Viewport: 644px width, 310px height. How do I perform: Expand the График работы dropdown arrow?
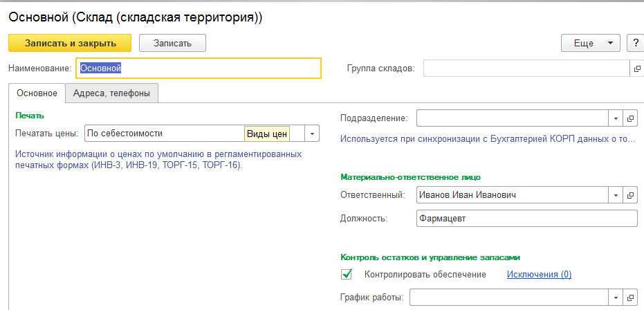coord(616,298)
